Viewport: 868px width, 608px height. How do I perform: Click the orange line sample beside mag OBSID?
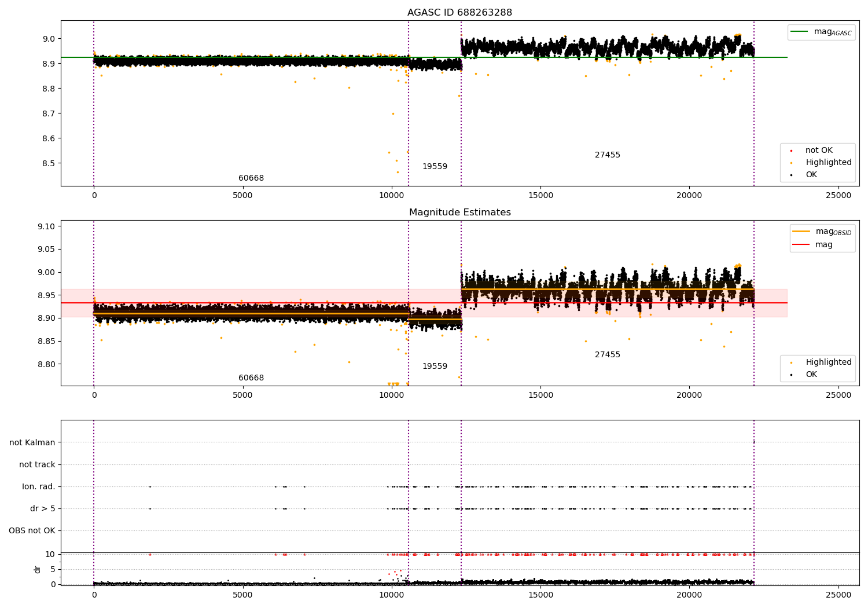pyautogui.click(x=801, y=231)
